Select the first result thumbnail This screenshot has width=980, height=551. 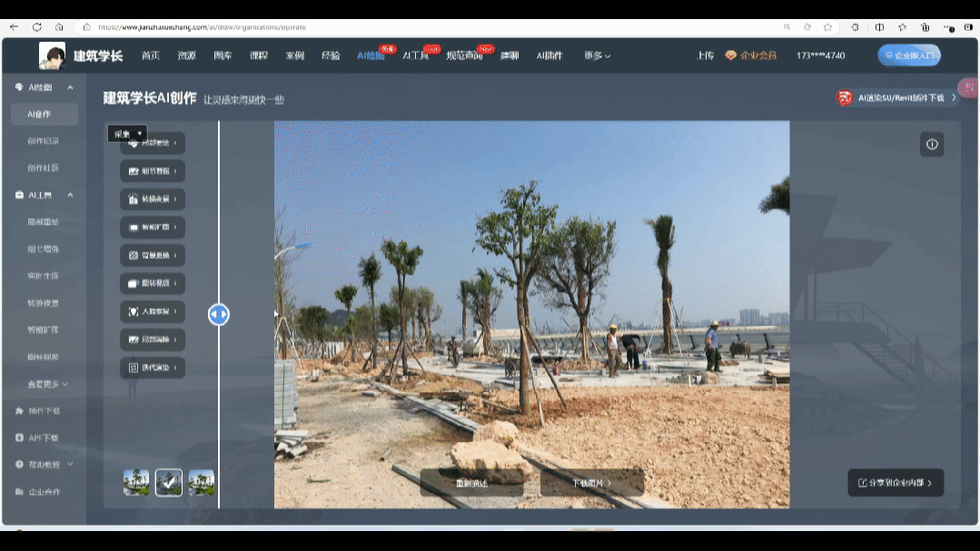coord(136,483)
